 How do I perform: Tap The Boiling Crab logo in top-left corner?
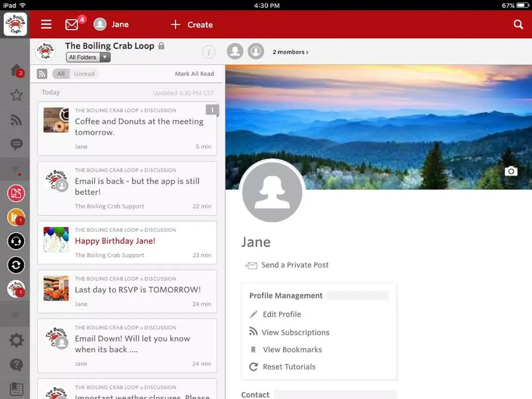click(15, 24)
